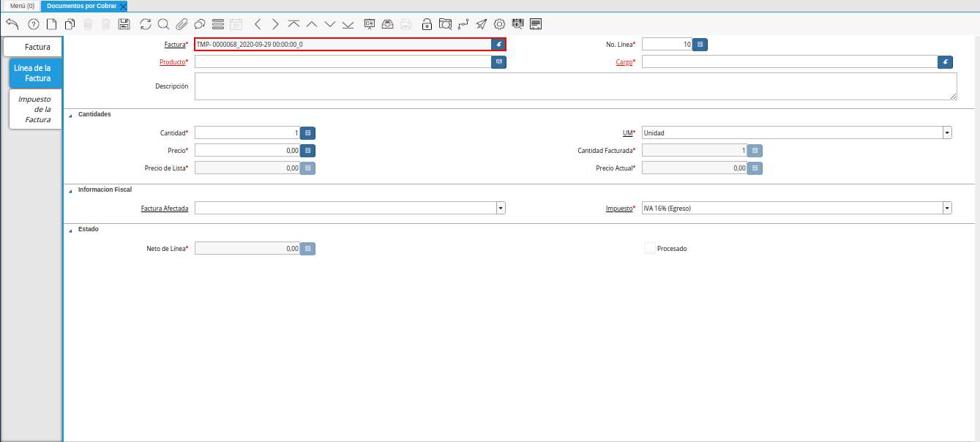This screenshot has width=980, height=442.
Task: Open product info with gear icon
Action: 500,24
